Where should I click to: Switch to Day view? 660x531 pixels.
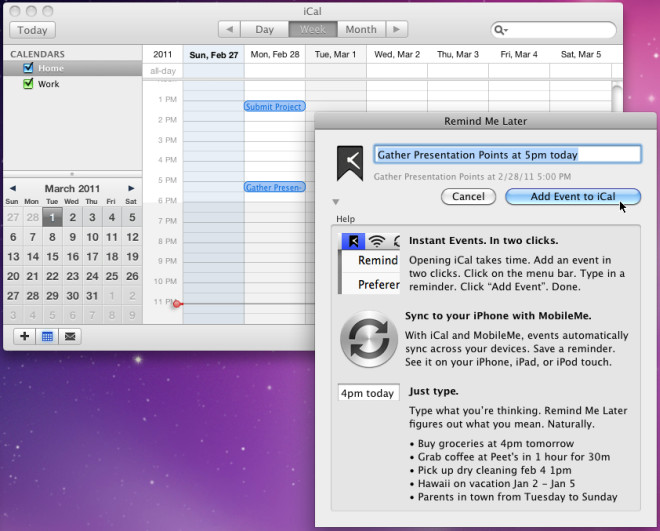pyautogui.click(x=265, y=30)
